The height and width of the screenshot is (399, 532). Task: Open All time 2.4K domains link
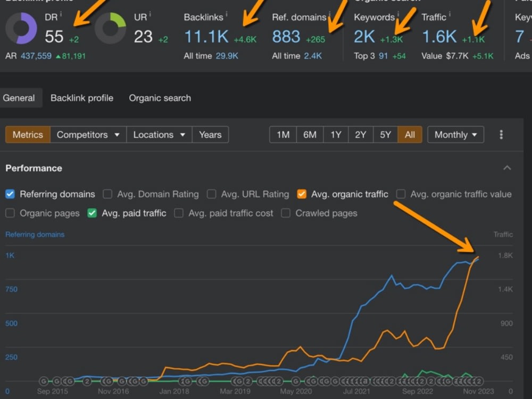[313, 56]
